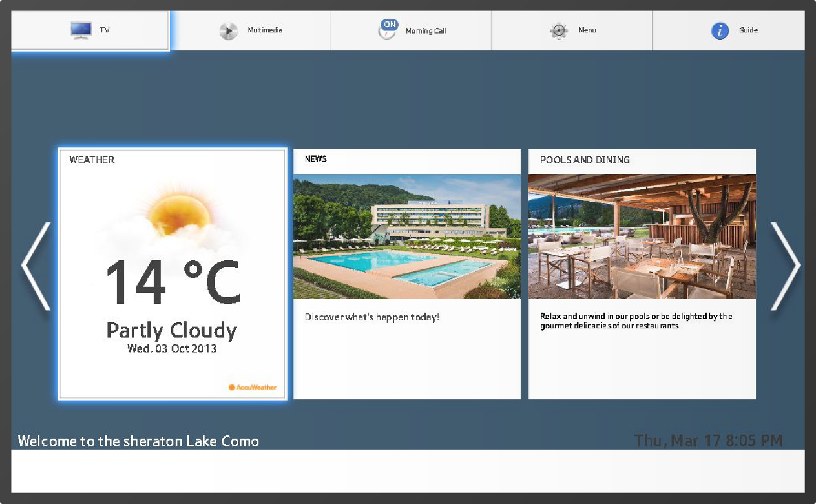Open the Guide tab label
816x504 pixels.
(748, 30)
